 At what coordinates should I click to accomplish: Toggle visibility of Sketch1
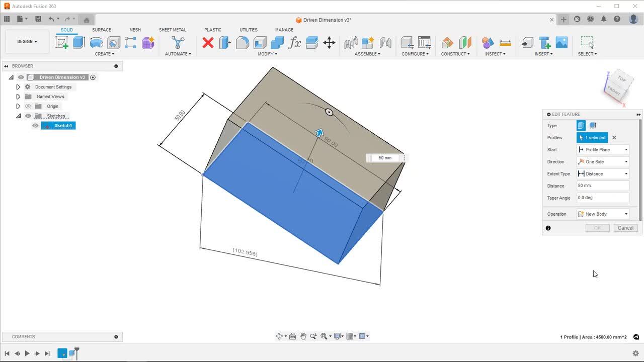tap(35, 126)
